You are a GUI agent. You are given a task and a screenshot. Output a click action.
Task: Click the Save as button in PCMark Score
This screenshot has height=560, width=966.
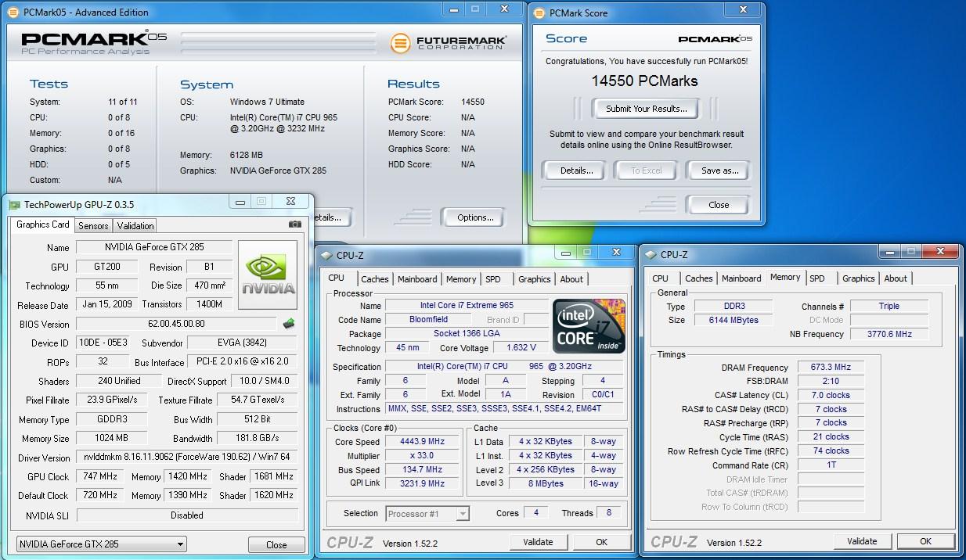[719, 171]
